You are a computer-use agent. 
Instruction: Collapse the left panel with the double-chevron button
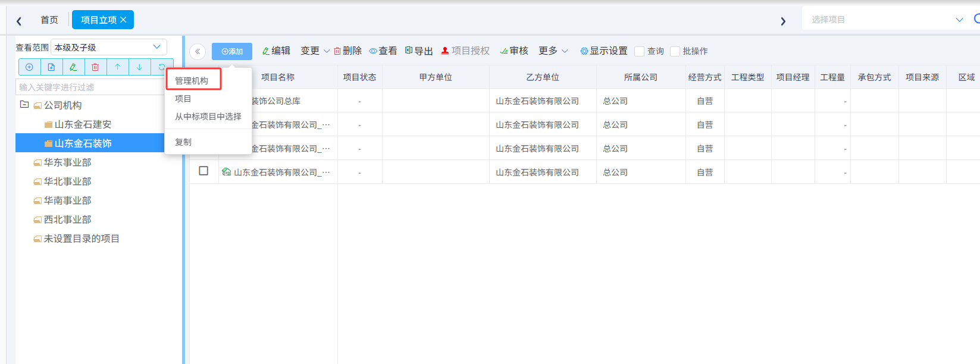point(198,52)
